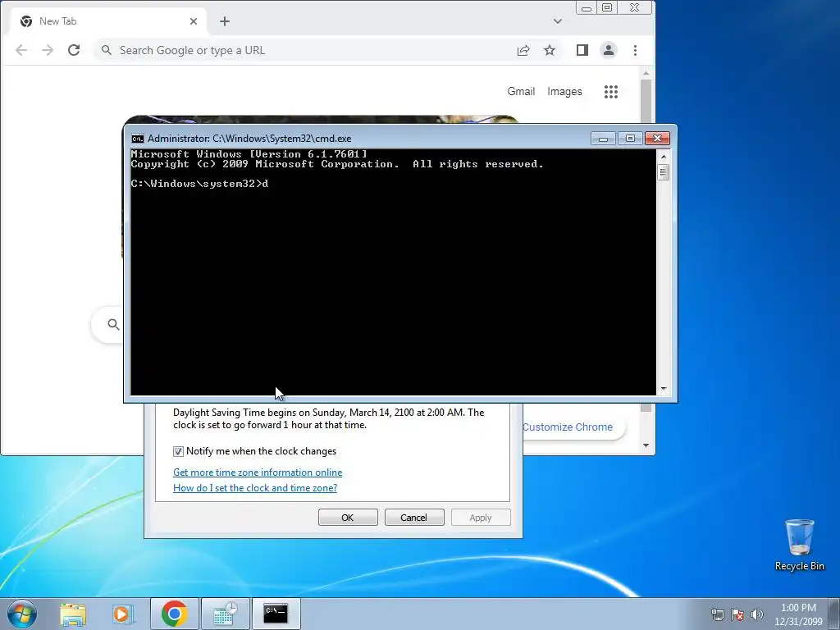Close the cmd.exe window

coord(657,139)
